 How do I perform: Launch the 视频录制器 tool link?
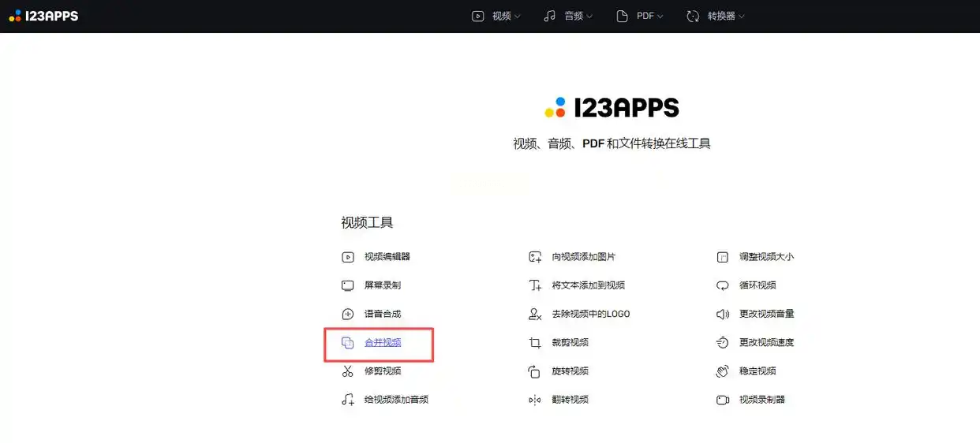(761, 400)
